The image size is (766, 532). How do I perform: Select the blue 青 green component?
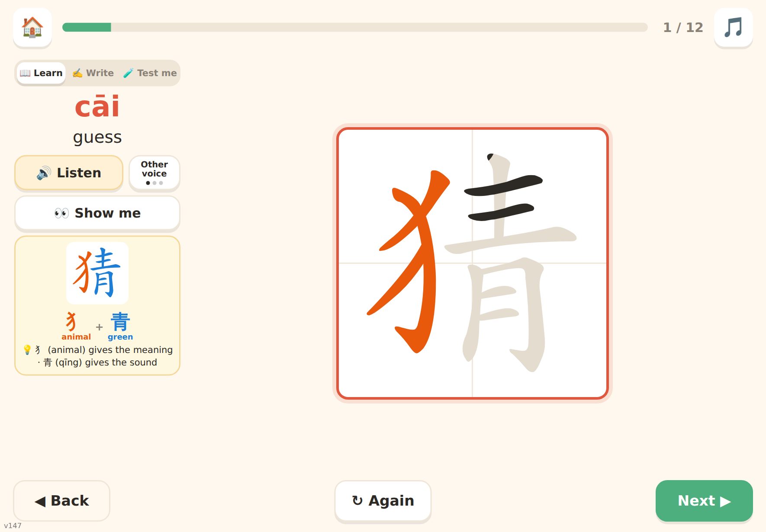tap(120, 326)
